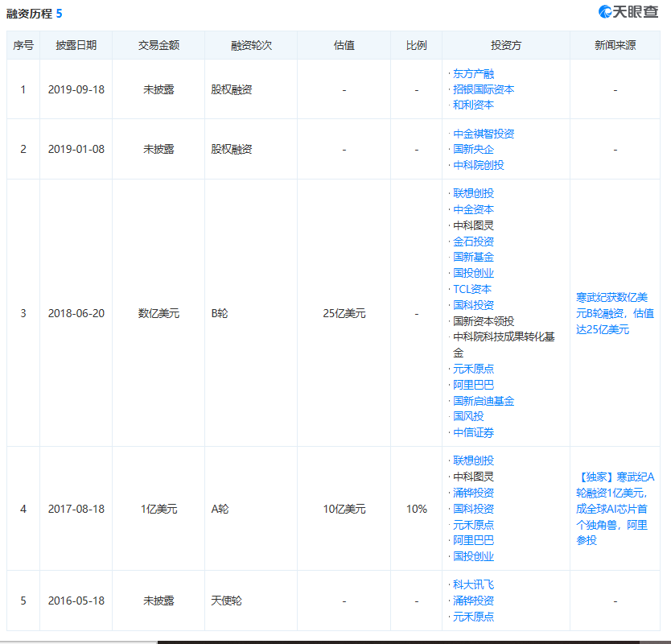Open the 招银国际资本 investor link
The height and width of the screenshot is (644, 671).
tap(484, 89)
